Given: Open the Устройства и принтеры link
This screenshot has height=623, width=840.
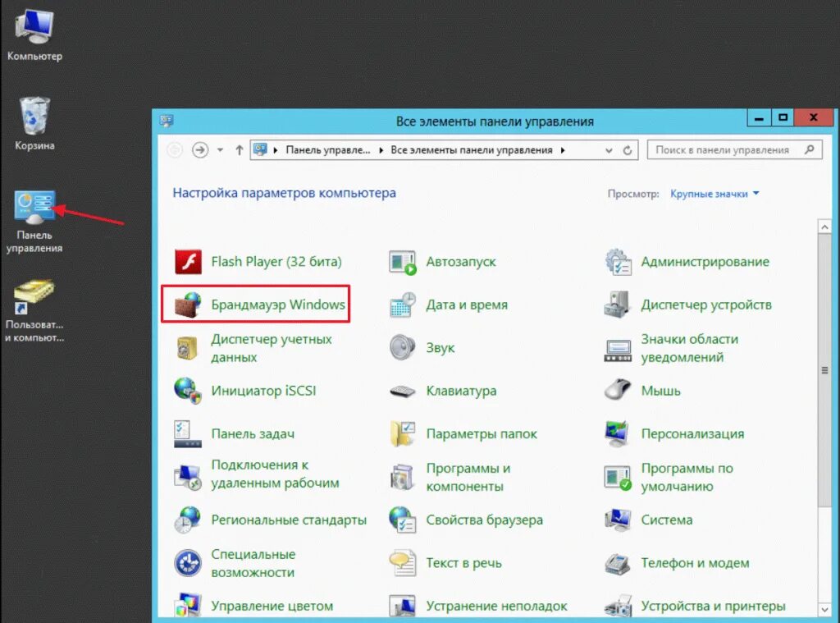Looking at the screenshot, I should pos(713,606).
